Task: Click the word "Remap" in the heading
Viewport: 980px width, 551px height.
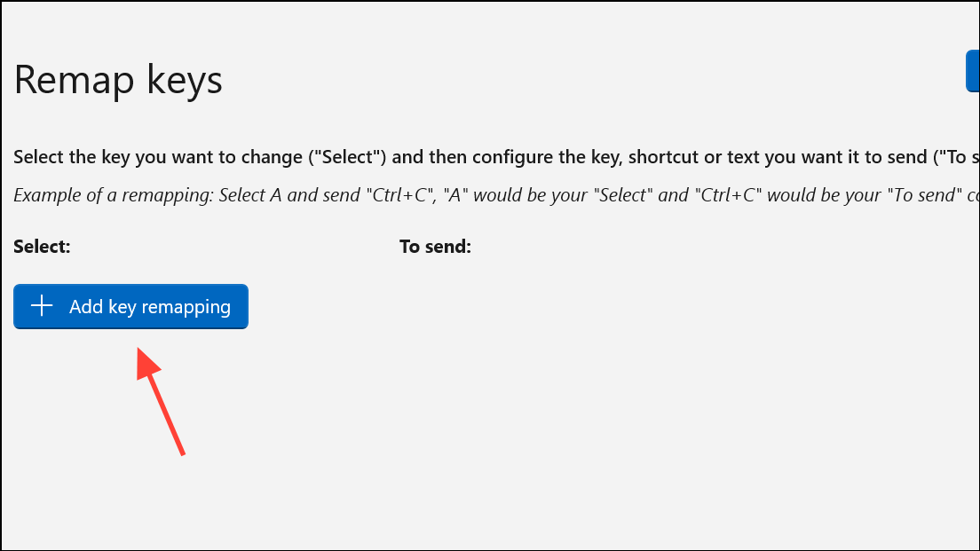Action: point(73,80)
